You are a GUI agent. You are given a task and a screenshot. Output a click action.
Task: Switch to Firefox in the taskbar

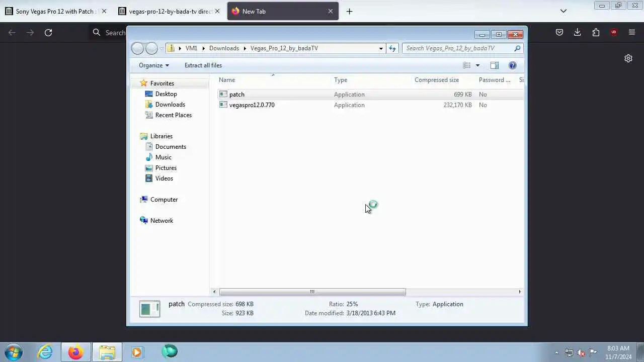pyautogui.click(x=75, y=352)
